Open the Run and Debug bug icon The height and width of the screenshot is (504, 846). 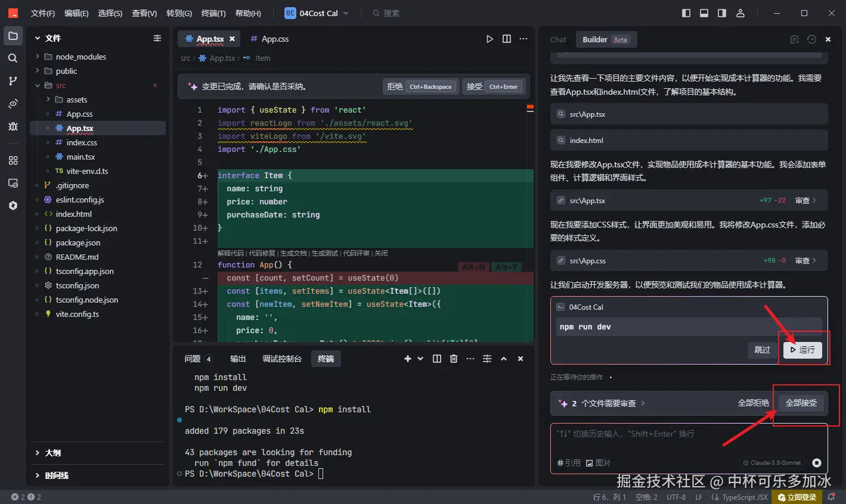(13, 126)
